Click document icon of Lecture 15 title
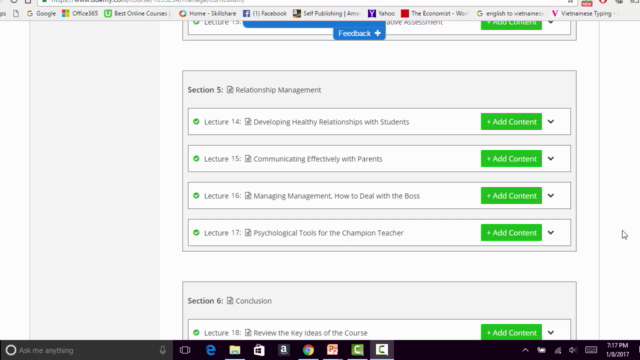 pos(248,159)
